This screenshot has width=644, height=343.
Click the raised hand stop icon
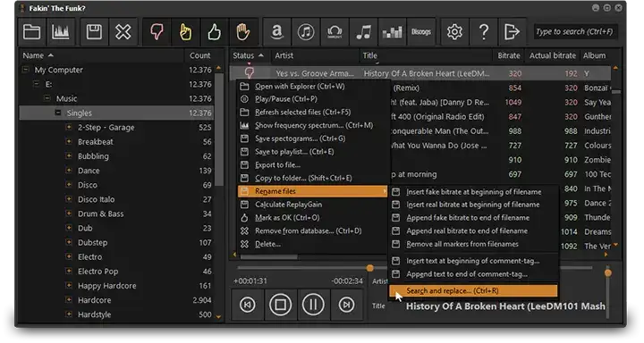(x=242, y=31)
